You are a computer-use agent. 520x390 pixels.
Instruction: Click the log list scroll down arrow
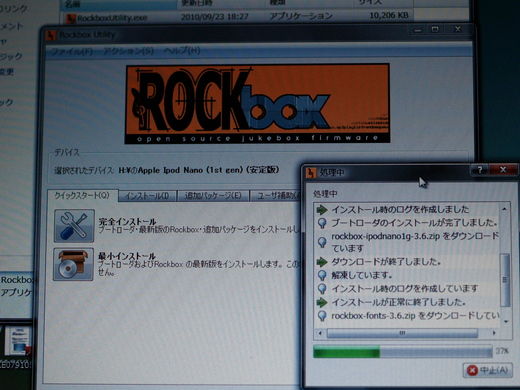coord(506,322)
